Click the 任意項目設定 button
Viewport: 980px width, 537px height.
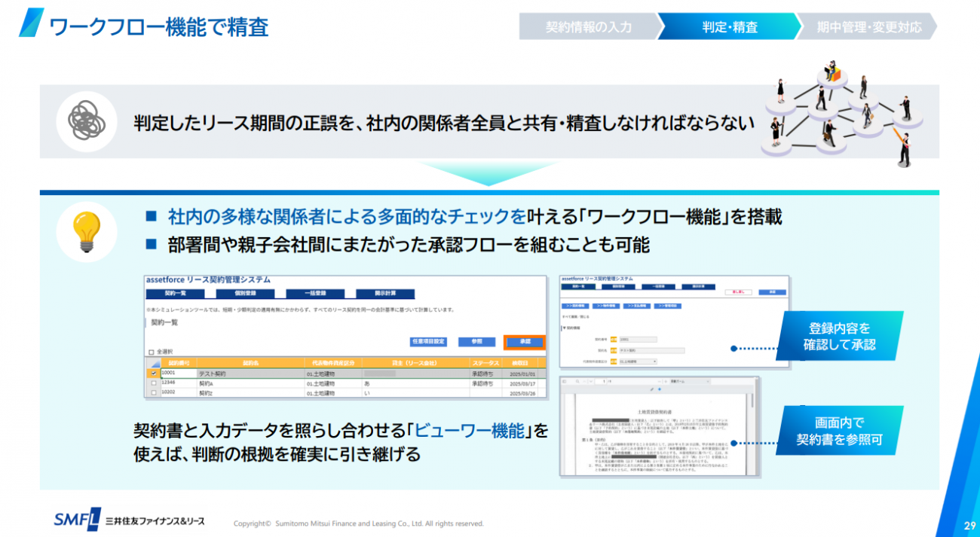428,342
